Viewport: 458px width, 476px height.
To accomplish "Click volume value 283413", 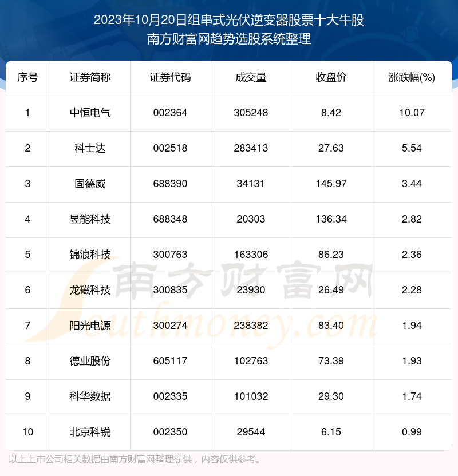I will pos(251,148).
